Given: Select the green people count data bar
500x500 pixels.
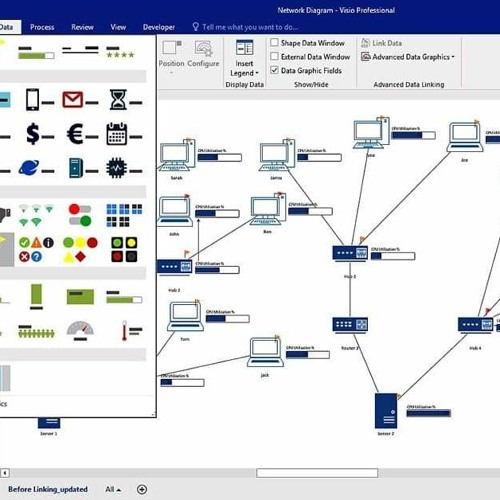Looking at the screenshot, I should 36,331.
